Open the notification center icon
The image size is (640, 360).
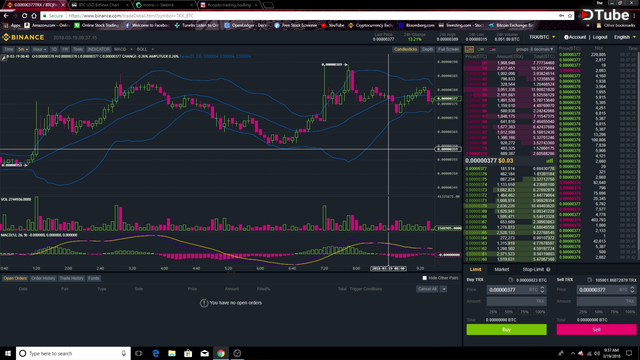pos(629,353)
